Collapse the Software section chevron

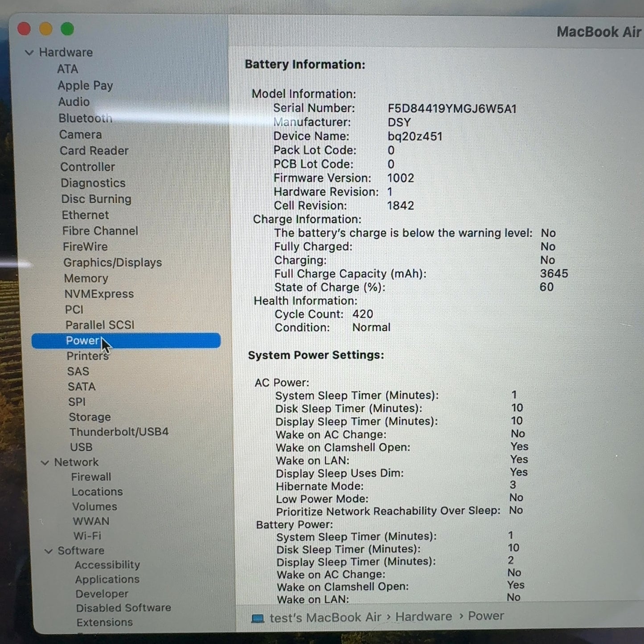pos(48,551)
